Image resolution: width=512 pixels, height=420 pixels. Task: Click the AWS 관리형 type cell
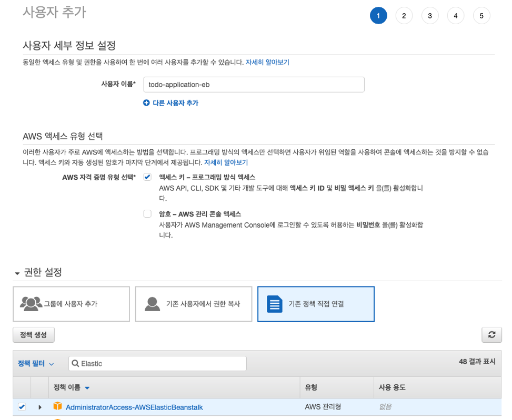[323, 407]
